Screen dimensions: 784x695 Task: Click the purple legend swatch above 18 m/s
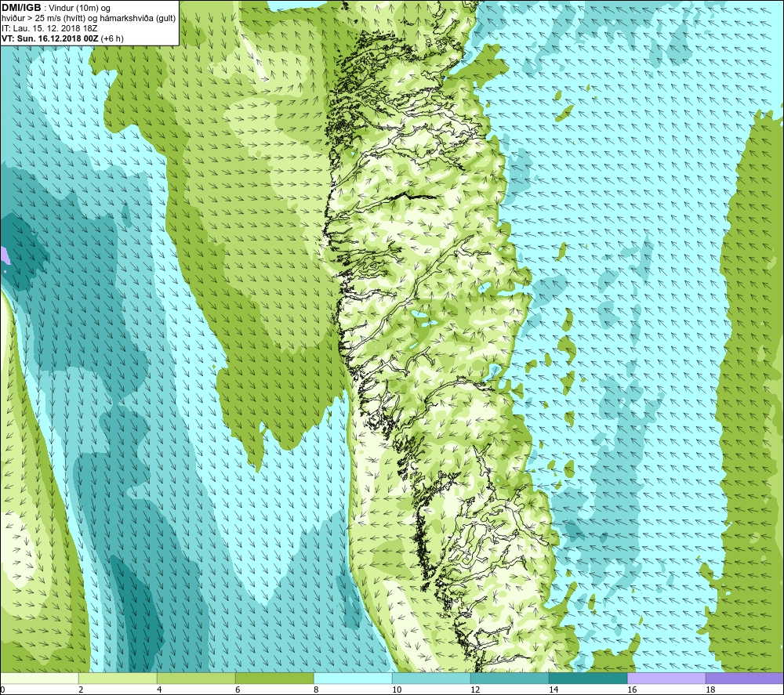745,678
